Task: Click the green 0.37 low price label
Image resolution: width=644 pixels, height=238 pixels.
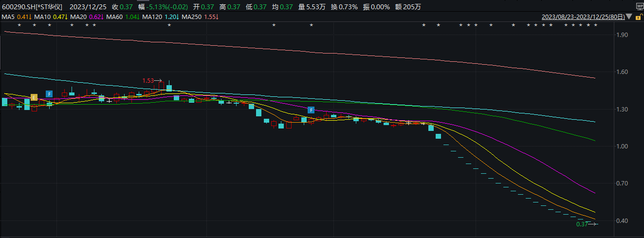Action: tap(582, 224)
